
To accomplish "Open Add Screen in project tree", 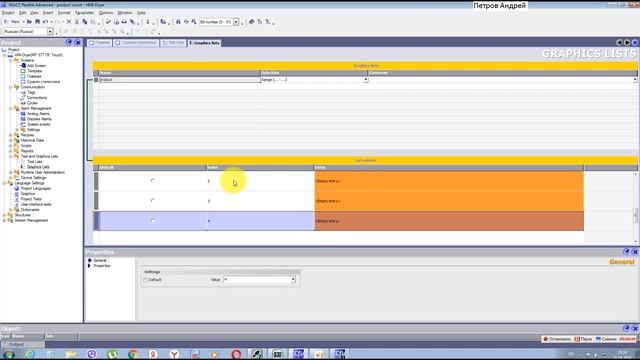I will pyautogui.click(x=36, y=66).
